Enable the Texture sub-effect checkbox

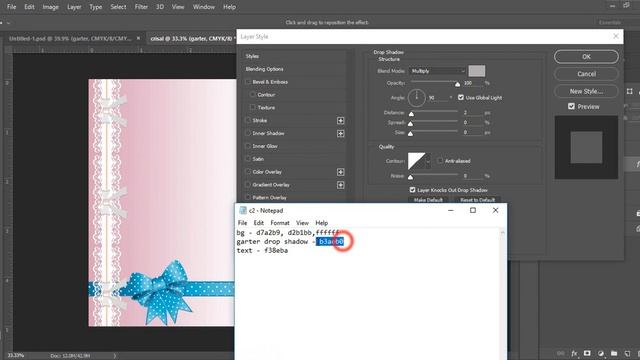click(x=253, y=107)
